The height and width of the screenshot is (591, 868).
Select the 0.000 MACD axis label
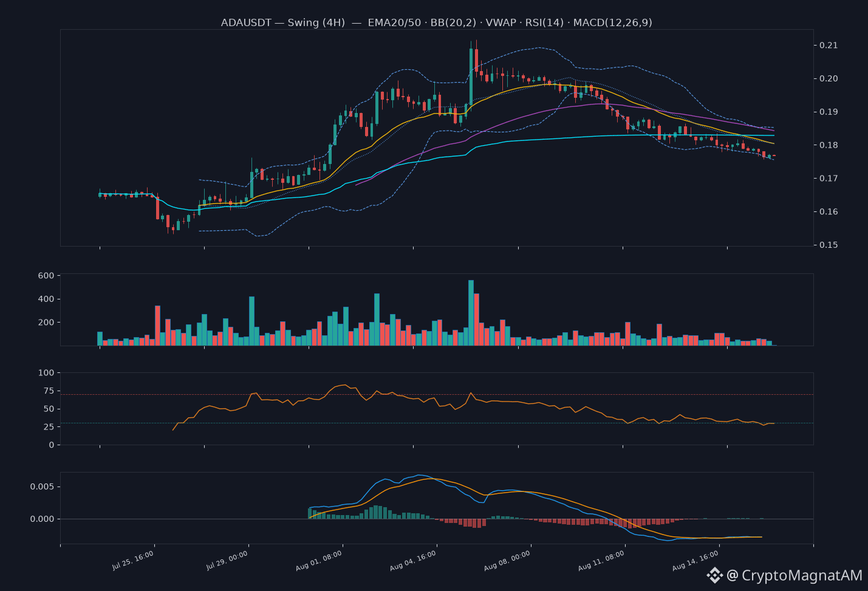coord(42,519)
